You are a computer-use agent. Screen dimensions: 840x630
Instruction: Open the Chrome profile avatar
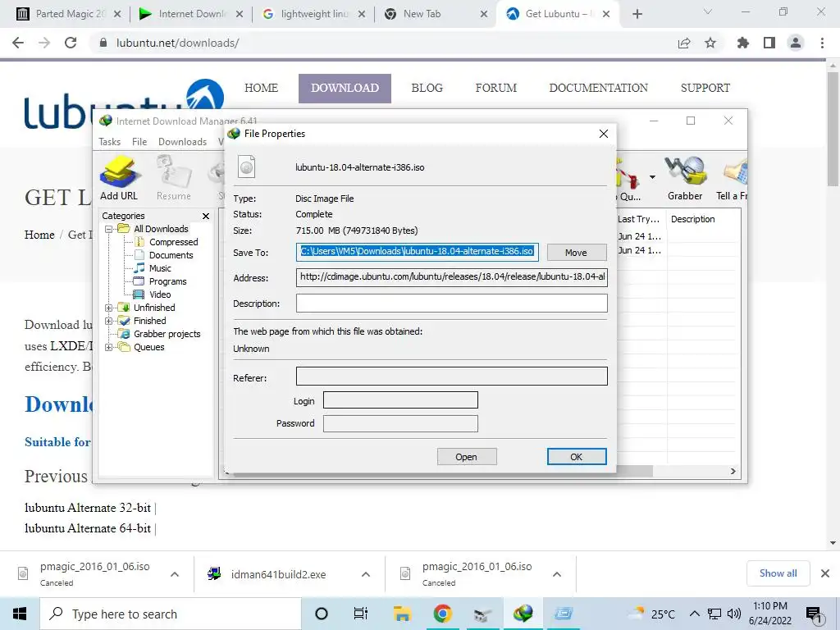[796, 43]
